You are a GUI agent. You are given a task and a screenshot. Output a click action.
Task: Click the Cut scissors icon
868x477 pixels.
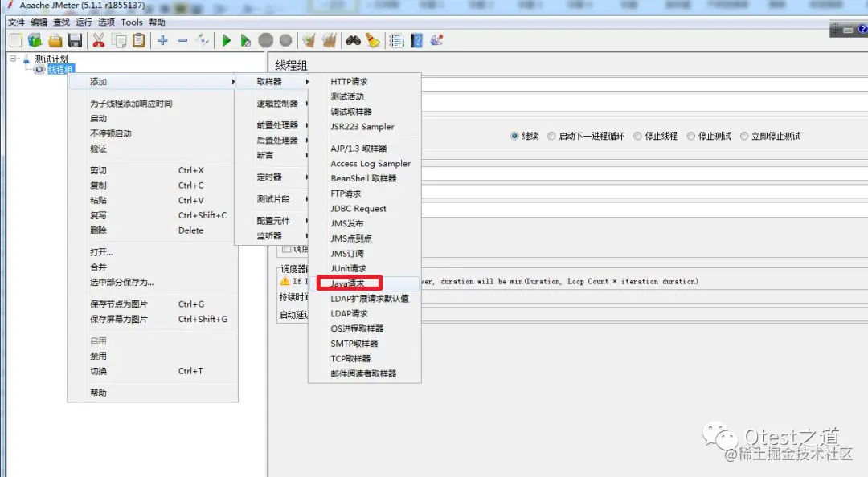click(x=99, y=40)
